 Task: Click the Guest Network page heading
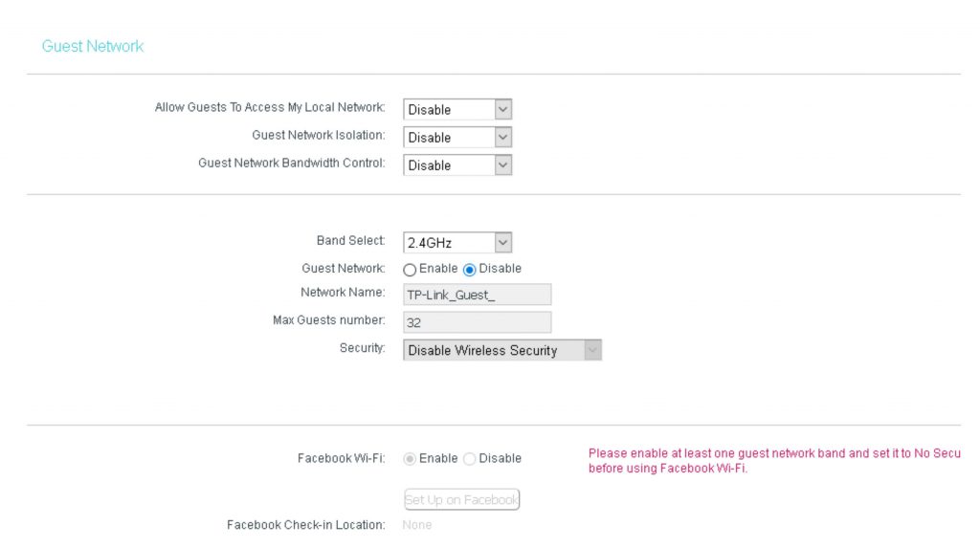pos(93,46)
